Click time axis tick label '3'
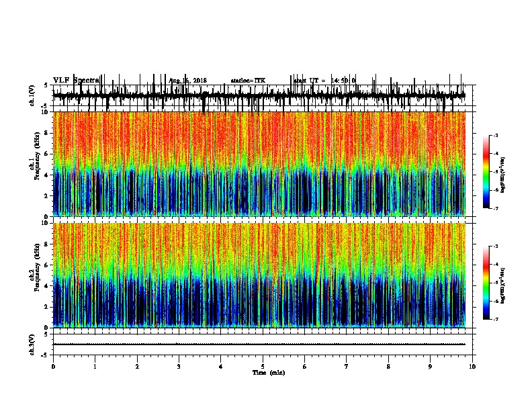 (179, 367)
